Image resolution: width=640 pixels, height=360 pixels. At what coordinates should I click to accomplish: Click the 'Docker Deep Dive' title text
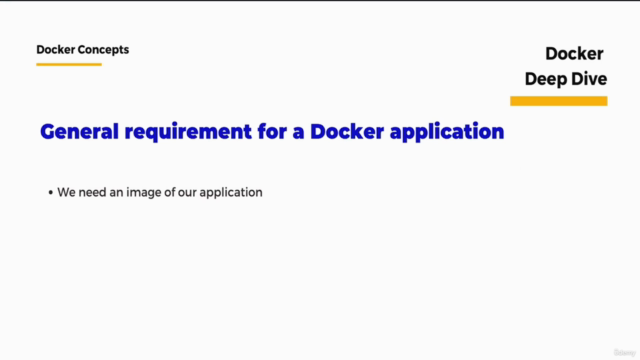coord(566,67)
